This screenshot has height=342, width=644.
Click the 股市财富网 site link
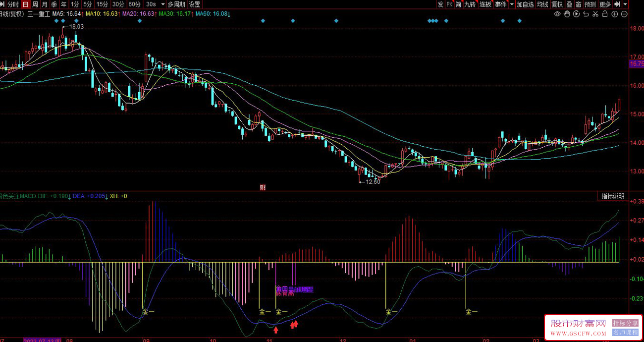[578, 324]
